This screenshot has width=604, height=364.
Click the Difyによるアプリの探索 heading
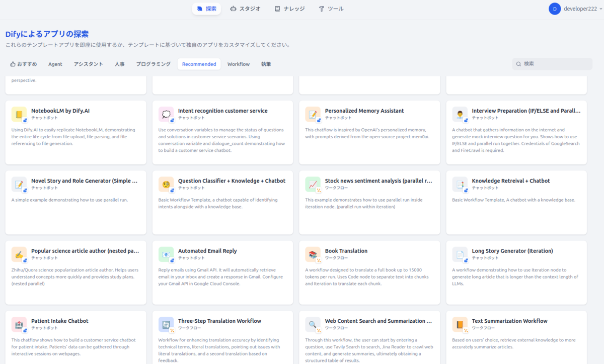[47, 34]
